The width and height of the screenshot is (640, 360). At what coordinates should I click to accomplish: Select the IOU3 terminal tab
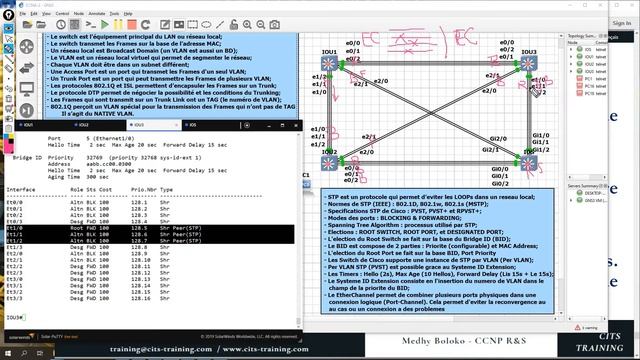(x=153, y=125)
